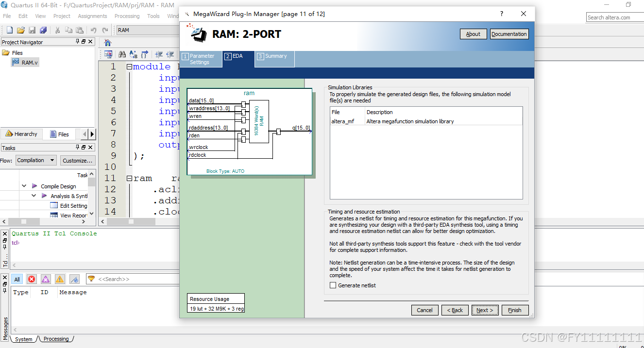Image resolution: width=644 pixels, height=348 pixels.
Task: Focus the Search altera.com input field
Action: pos(615,17)
